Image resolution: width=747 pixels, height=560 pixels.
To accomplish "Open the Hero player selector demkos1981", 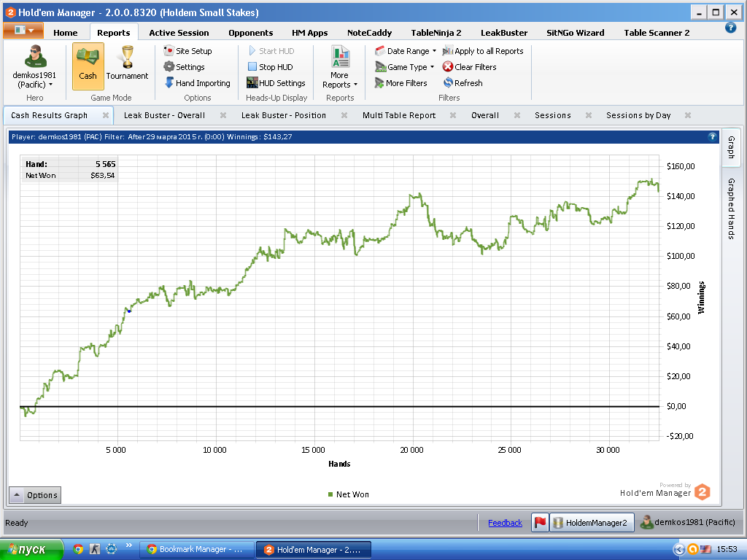I will [x=34, y=67].
